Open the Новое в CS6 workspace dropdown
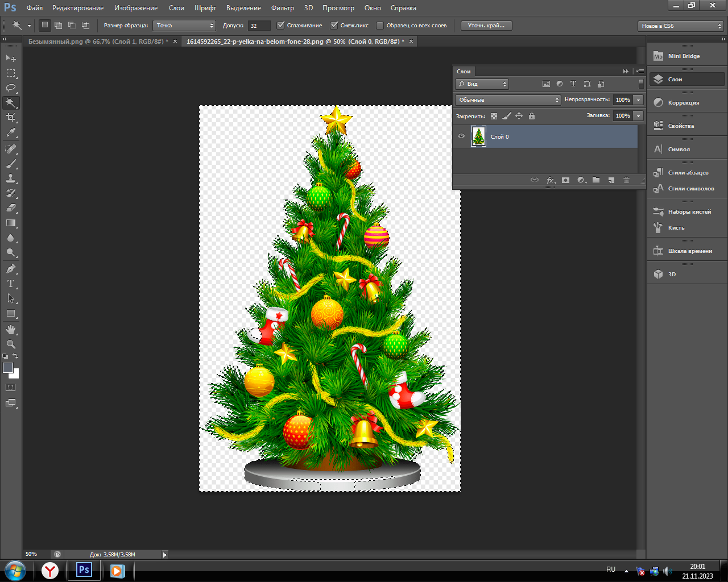Image resolution: width=728 pixels, height=582 pixels. point(680,26)
